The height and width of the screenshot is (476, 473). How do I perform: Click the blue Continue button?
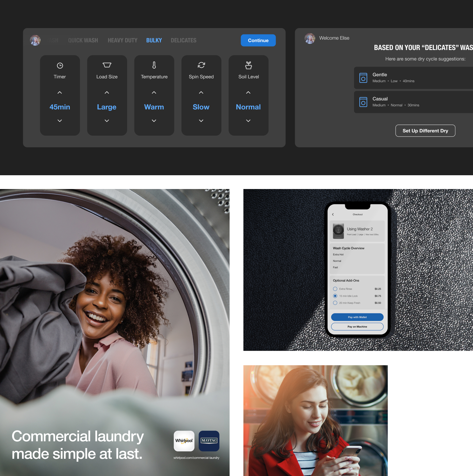coord(258,40)
